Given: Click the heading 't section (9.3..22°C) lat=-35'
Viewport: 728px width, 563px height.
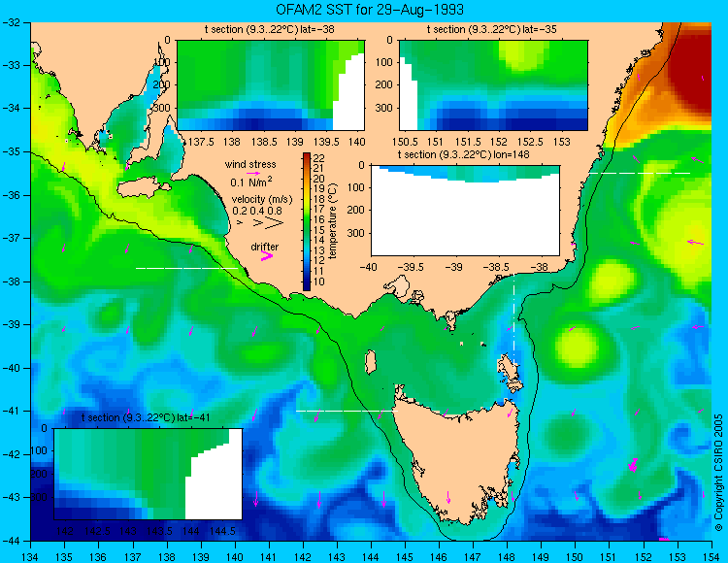Looking at the screenshot, I should coord(492,30).
